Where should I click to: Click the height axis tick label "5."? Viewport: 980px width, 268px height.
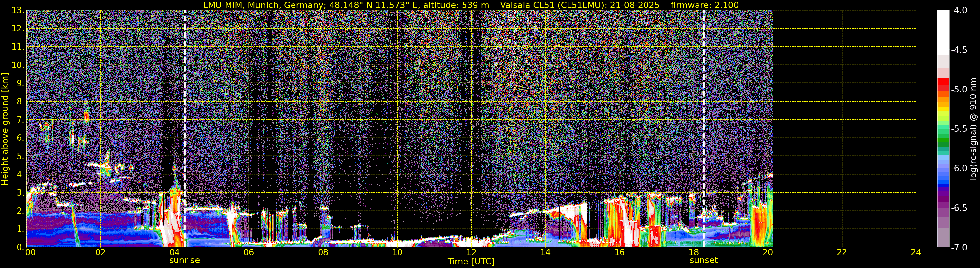coord(20,156)
